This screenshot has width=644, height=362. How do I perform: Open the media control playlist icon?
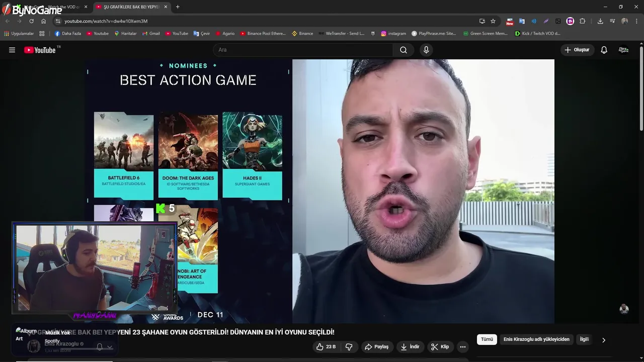612,21
